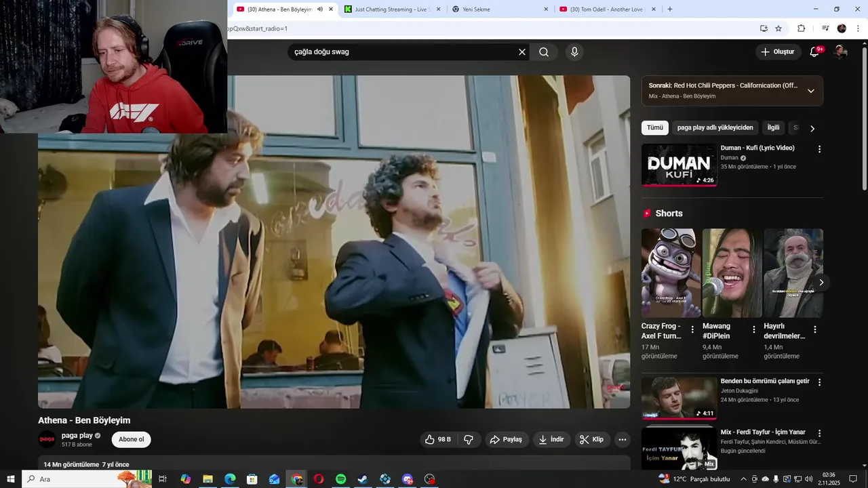Open paga play channel avatar

(47, 439)
